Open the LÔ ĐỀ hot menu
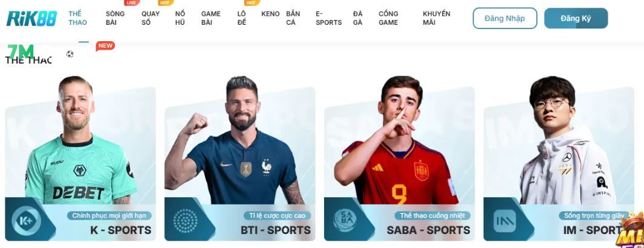 241,18
